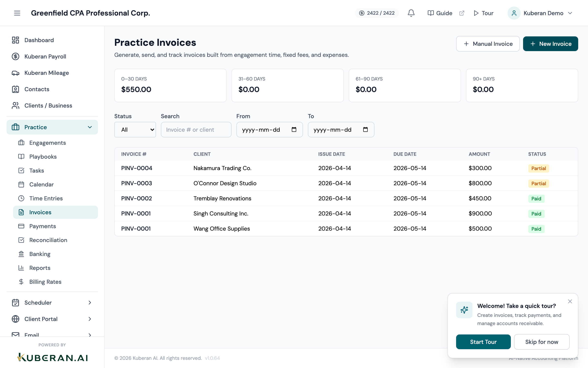The height and width of the screenshot is (368, 588).
Task: Click the Reports bar chart icon
Action: click(21, 268)
